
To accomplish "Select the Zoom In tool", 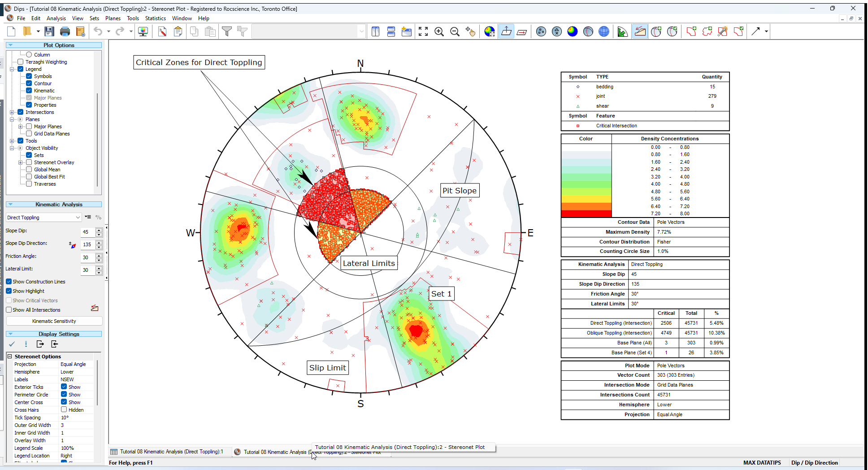I will tap(439, 31).
